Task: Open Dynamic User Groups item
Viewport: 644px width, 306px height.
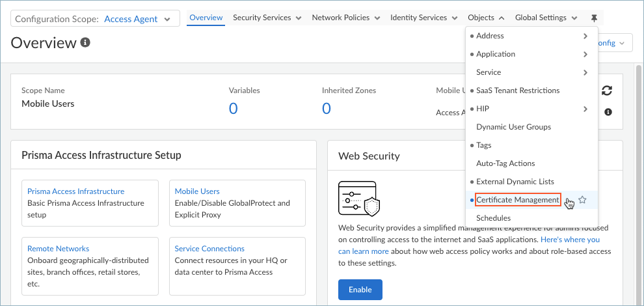Action: pos(513,127)
